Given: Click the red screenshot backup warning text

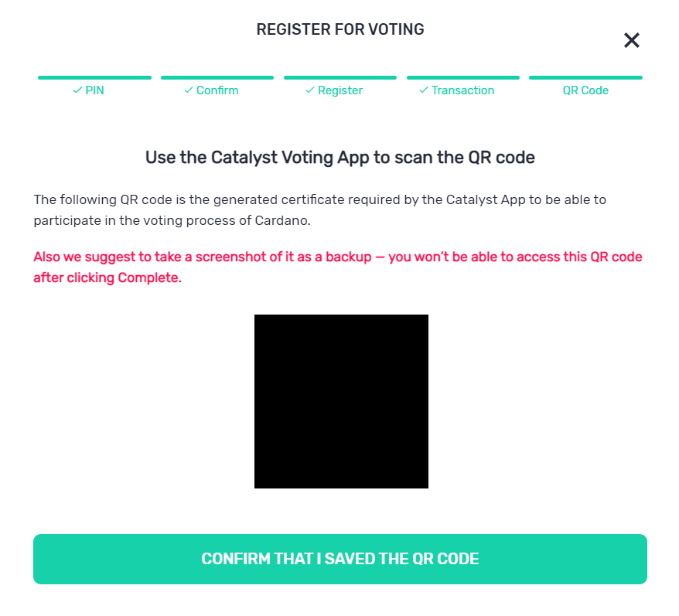Looking at the screenshot, I should coord(338,267).
